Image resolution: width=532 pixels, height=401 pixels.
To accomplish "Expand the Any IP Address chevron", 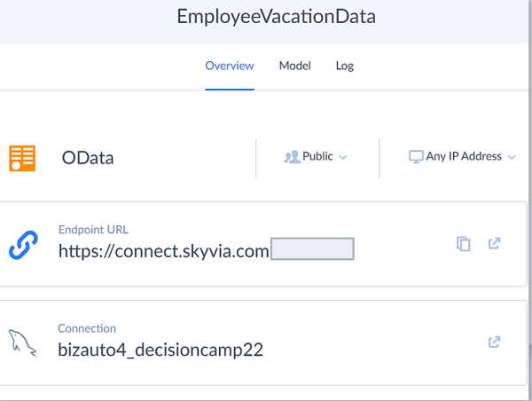I will pos(511,157).
